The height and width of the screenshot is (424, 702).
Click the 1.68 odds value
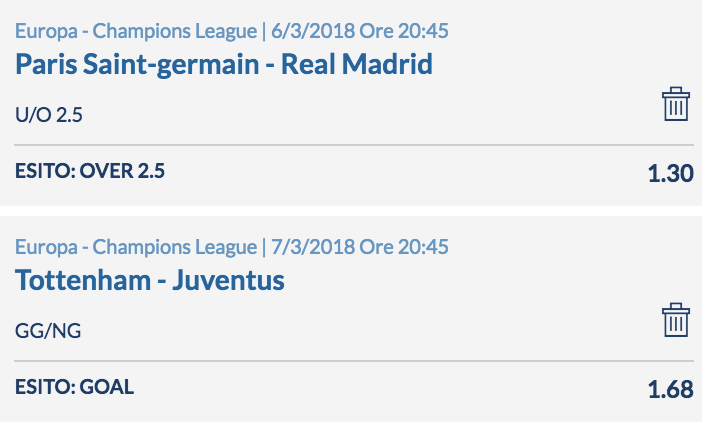(671, 389)
